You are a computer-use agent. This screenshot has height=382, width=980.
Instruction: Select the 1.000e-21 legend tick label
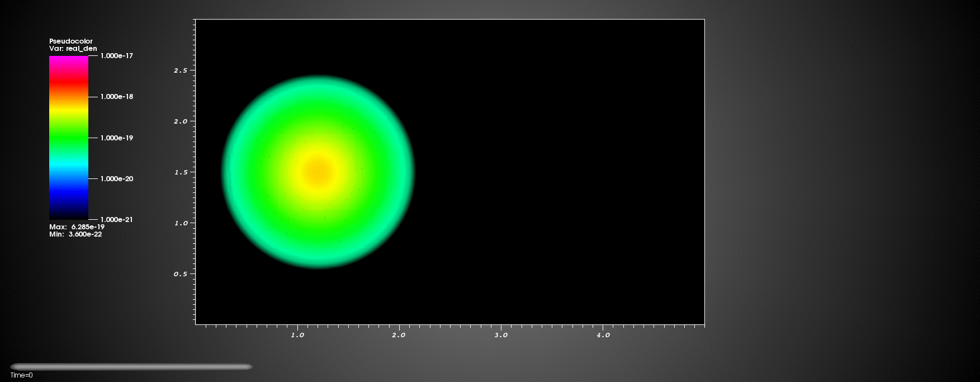pos(117,220)
